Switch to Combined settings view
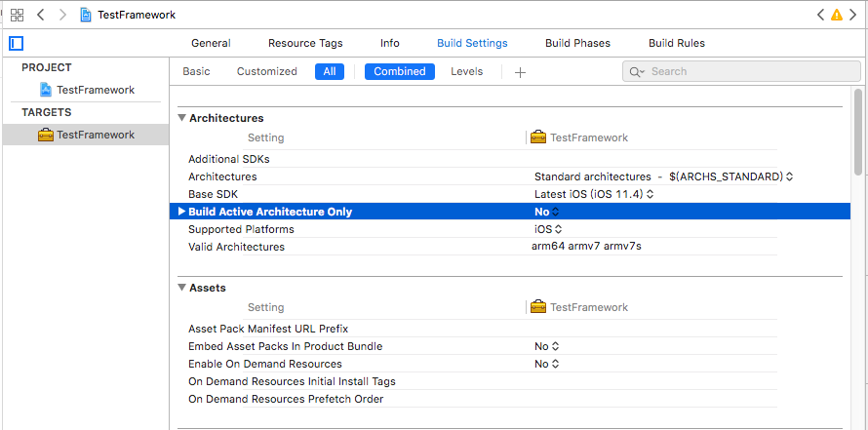The width and height of the screenshot is (868, 430). pos(400,71)
